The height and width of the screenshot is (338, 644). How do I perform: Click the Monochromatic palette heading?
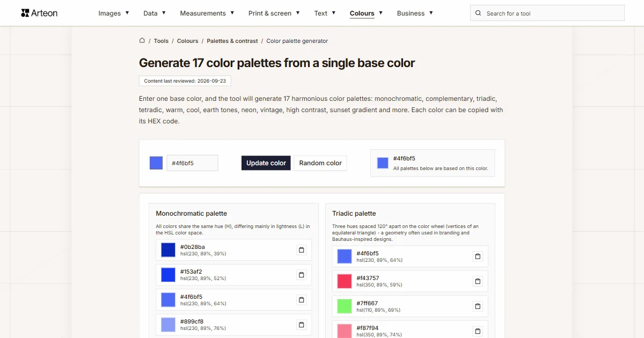pyautogui.click(x=192, y=214)
